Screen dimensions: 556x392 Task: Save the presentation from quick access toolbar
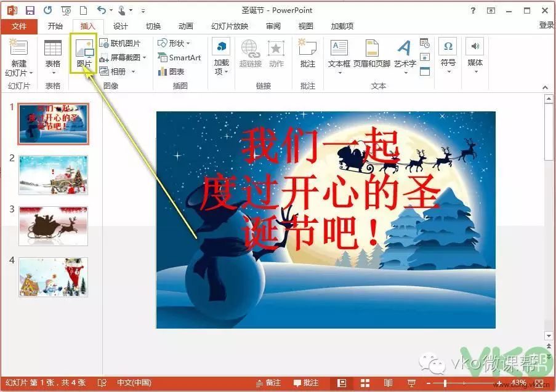(x=30, y=10)
